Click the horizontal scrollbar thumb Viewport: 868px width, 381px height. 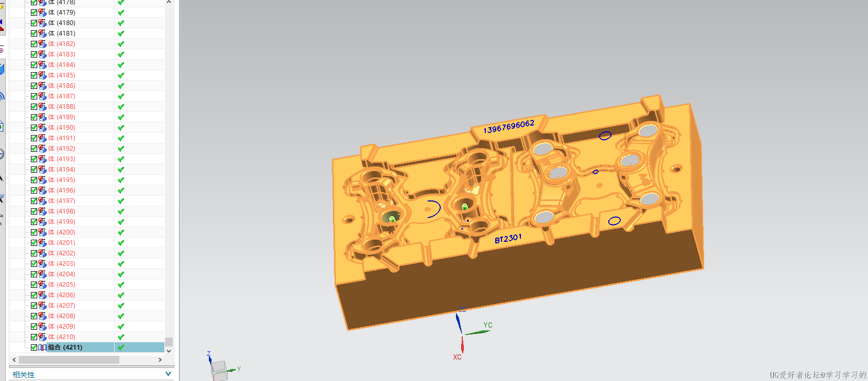pos(69,360)
